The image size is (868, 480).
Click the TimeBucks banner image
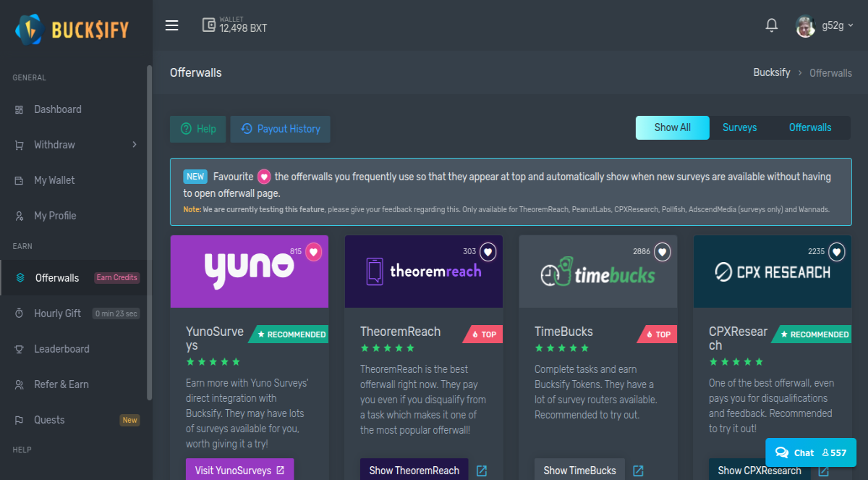tap(598, 271)
